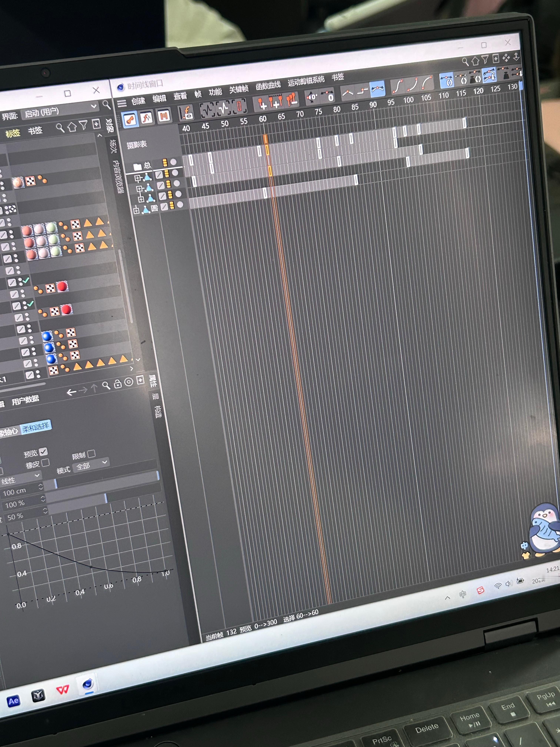The width and height of the screenshot is (560, 747).
Task: Switch timeline to Dope Sheet mode
Action: (x=130, y=119)
